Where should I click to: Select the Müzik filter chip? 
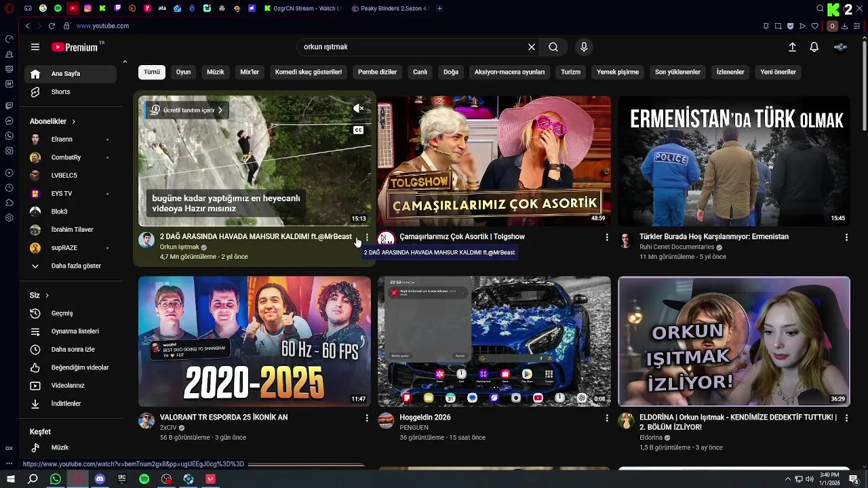215,72
